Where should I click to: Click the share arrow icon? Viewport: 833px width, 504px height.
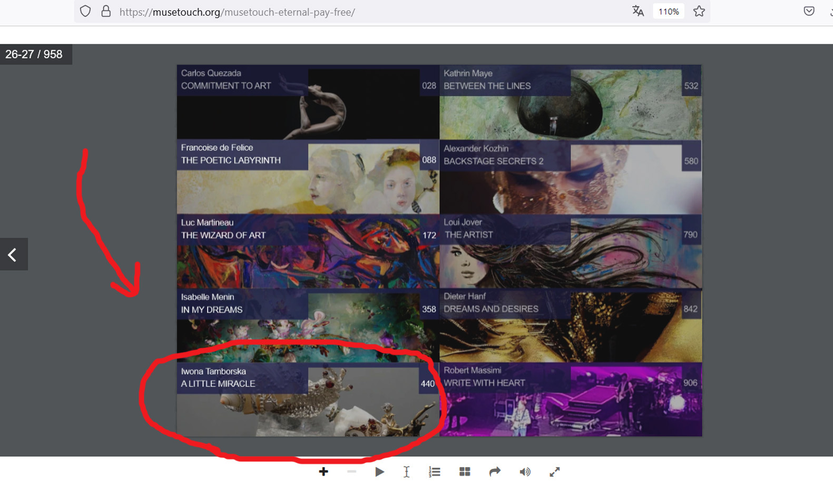[x=495, y=472]
